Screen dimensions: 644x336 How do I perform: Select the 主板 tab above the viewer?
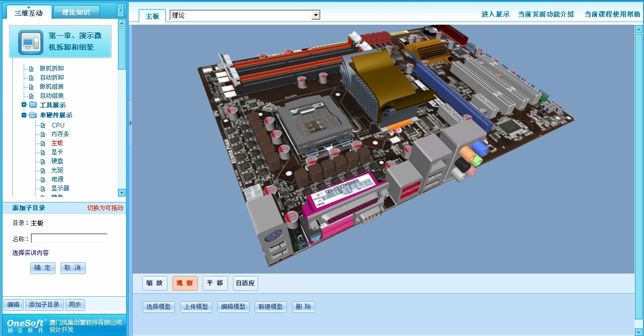coord(152,16)
